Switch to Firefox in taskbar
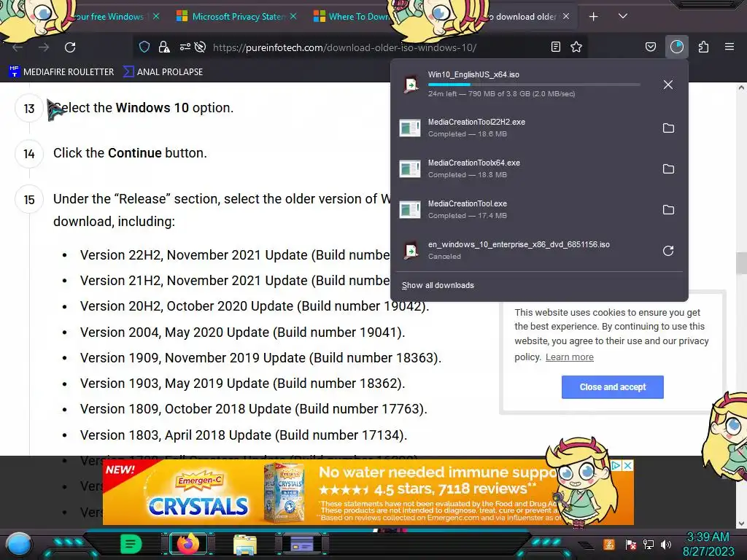Image resolution: width=747 pixels, height=560 pixels. 188,544
